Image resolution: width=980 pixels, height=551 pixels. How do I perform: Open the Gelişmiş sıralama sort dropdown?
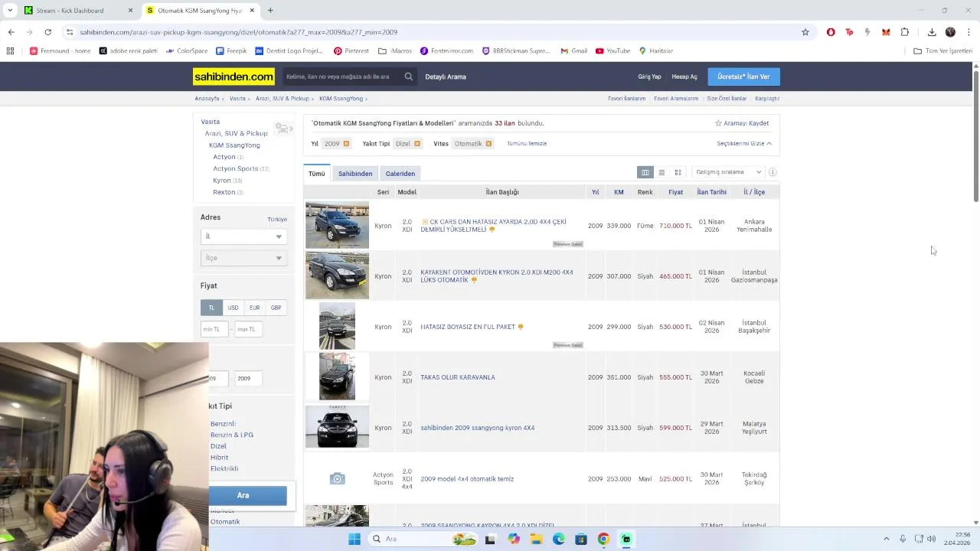point(728,172)
